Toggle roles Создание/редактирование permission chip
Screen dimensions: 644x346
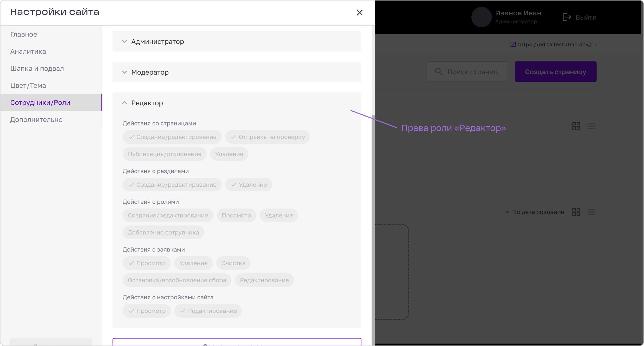168,215
